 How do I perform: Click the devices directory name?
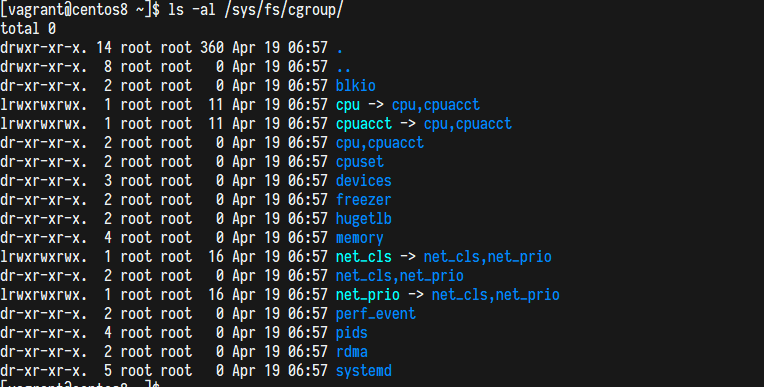pyautogui.click(x=363, y=181)
